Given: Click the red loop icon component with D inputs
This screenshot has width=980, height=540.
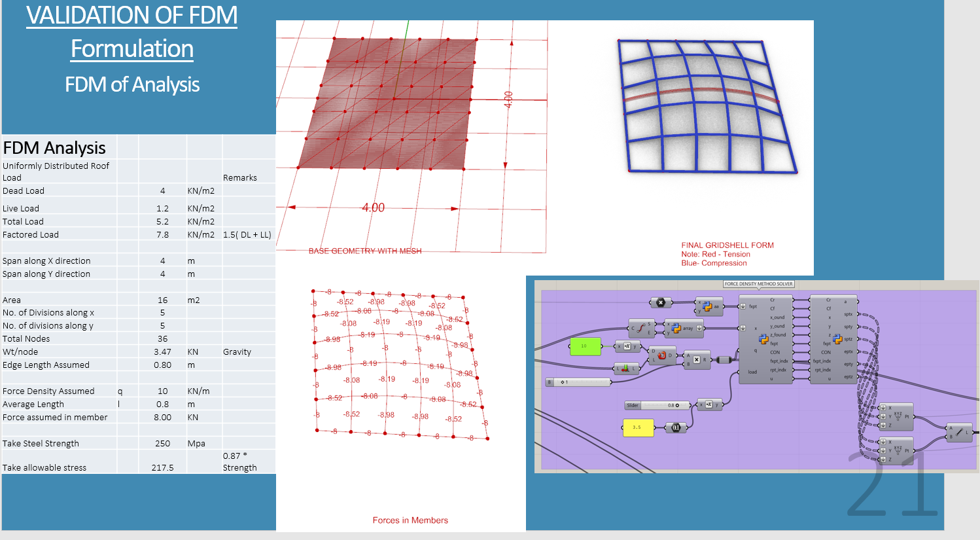Looking at the screenshot, I should [x=662, y=355].
